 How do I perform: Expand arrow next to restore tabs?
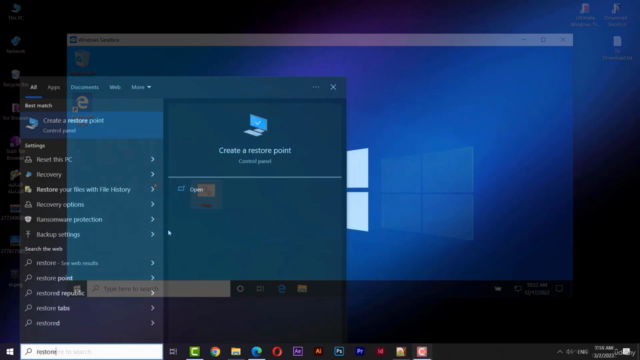[x=153, y=308]
